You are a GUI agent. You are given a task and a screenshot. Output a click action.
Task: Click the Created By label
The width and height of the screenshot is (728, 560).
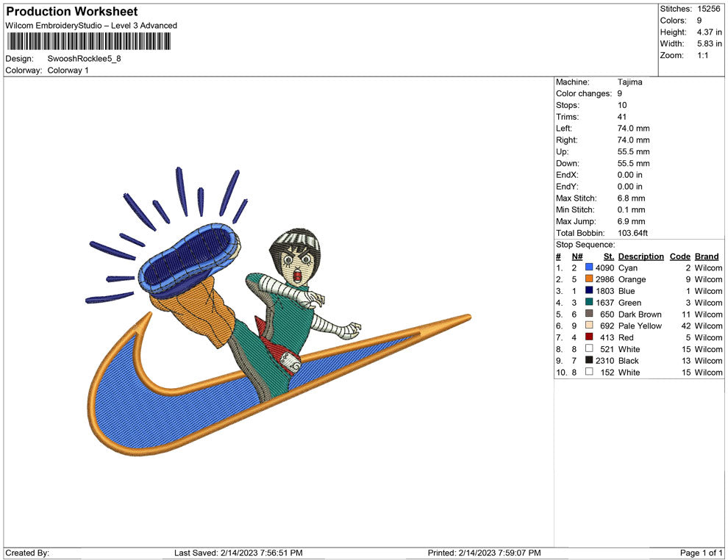pos(27,553)
